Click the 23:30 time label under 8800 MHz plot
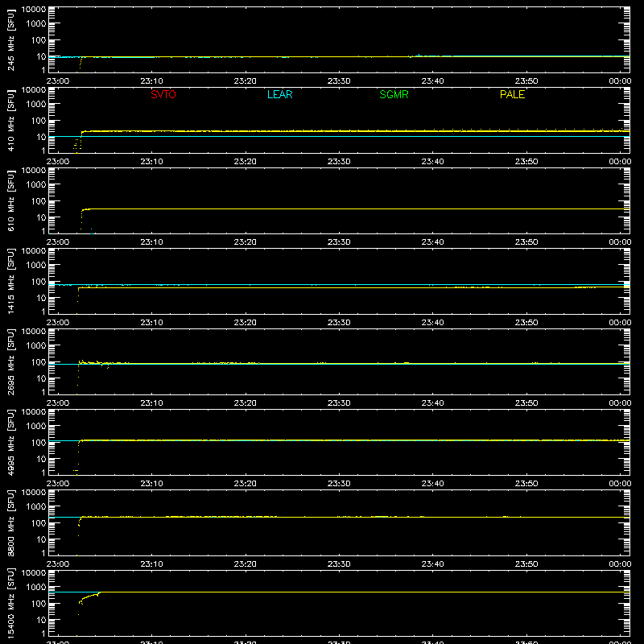This screenshot has width=644, height=644. click(339, 564)
